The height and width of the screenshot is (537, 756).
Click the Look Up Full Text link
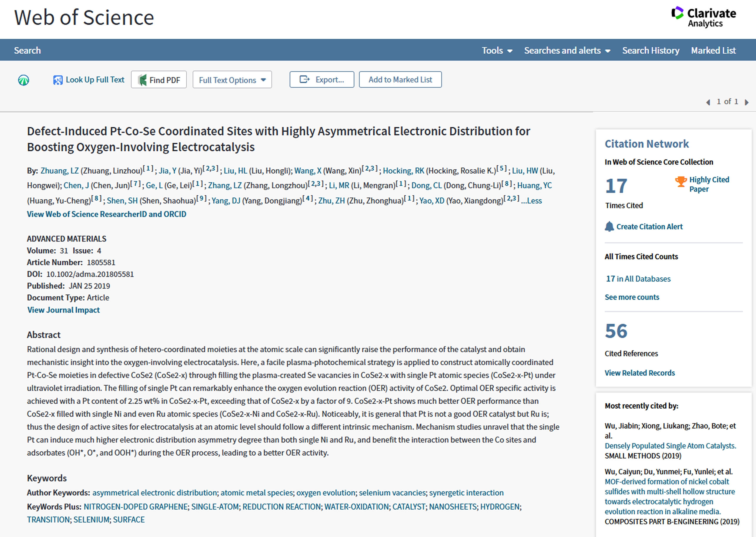coord(95,80)
